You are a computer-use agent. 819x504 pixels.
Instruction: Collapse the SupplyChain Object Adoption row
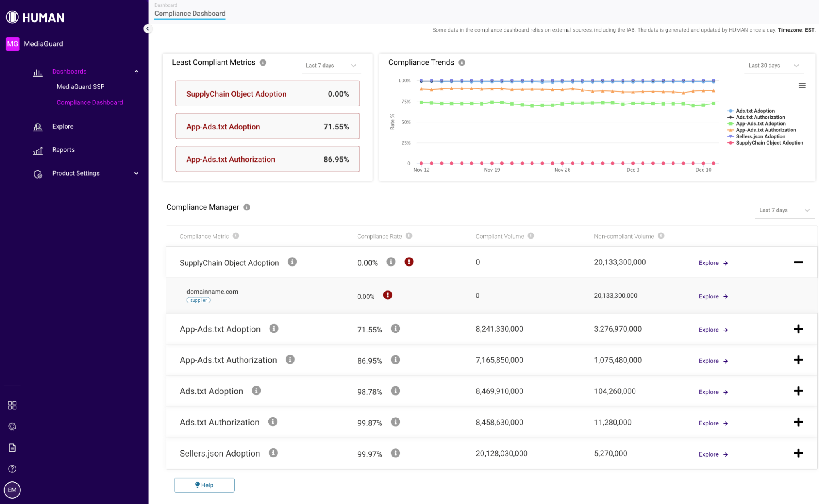coord(798,262)
